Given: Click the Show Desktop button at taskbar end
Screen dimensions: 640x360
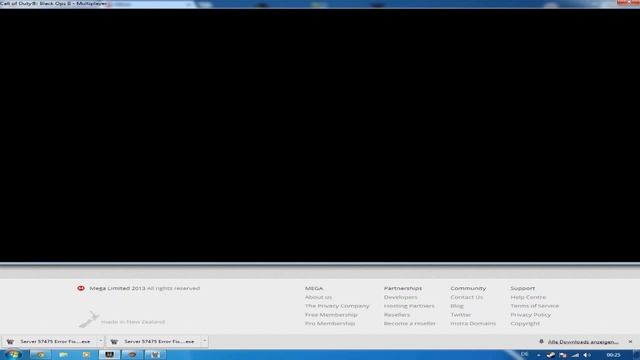Looking at the screenshot, I should point(637,355).
